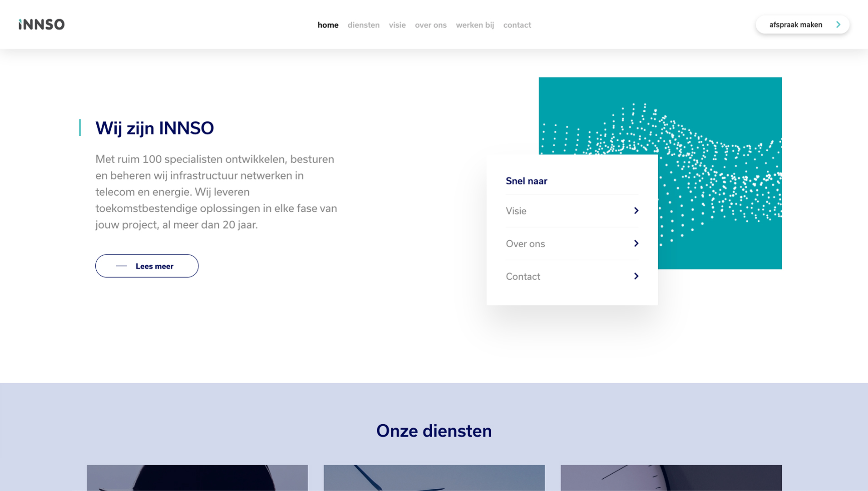
Task: Open Contact in Snel naar card
Action: click(x=572, y=276)
